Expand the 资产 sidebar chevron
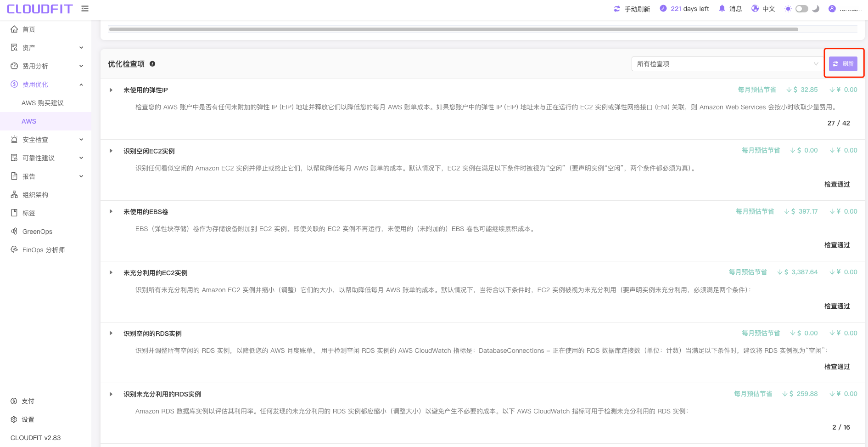 tap(81, 48)
